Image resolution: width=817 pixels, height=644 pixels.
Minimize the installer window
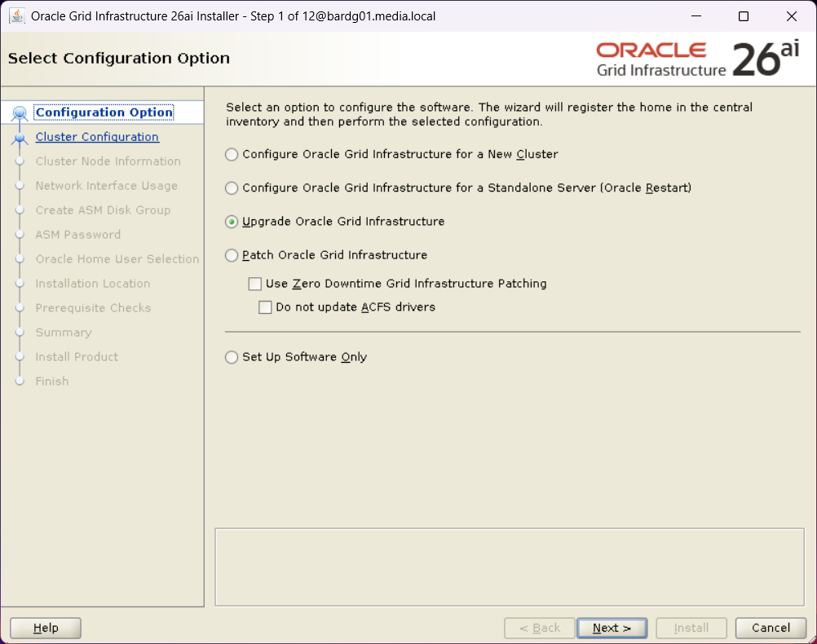pyautogui.click(x=696, y=16)
